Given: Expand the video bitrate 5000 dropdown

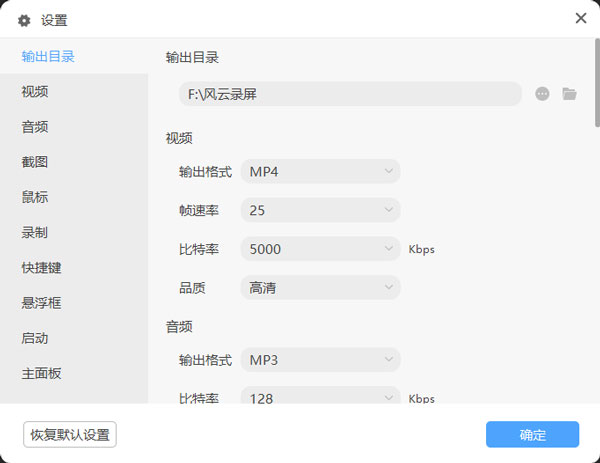Looking at the screenshot, I should [320, 249].
